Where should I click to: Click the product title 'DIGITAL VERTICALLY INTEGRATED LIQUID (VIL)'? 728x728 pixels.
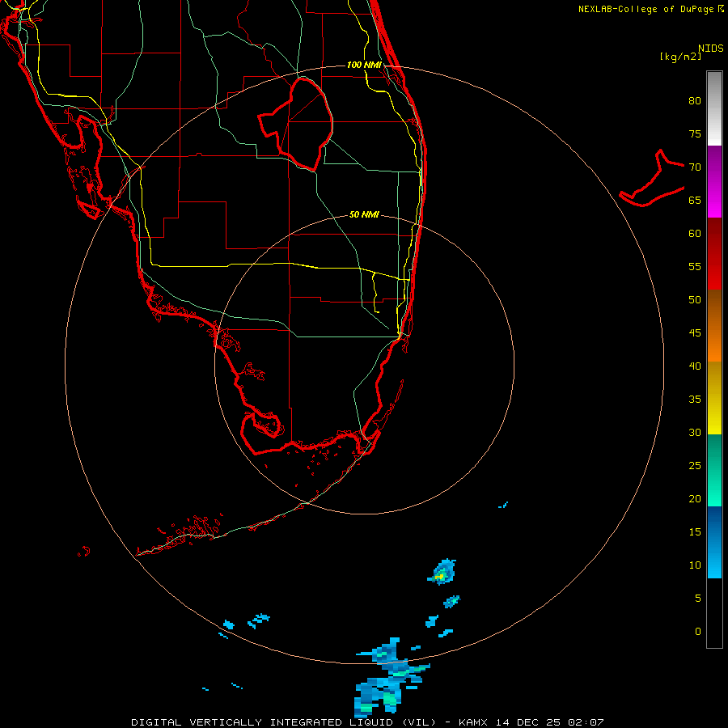click(x=284, y=722)
